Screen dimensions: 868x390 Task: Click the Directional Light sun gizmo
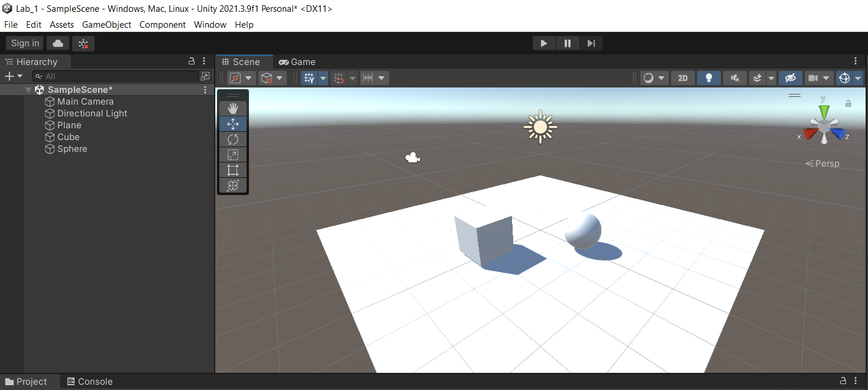click(540, 126)
